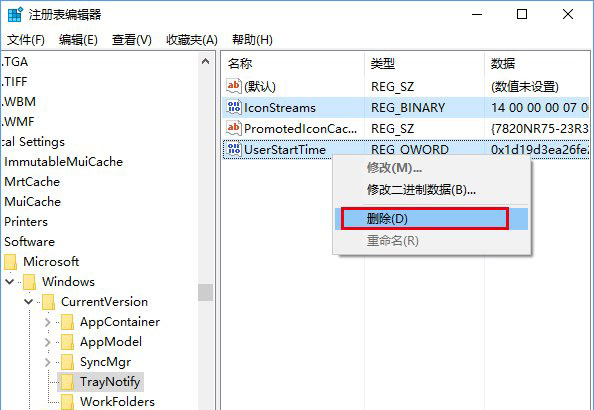Click the 名称 column header

coord(292,63)
